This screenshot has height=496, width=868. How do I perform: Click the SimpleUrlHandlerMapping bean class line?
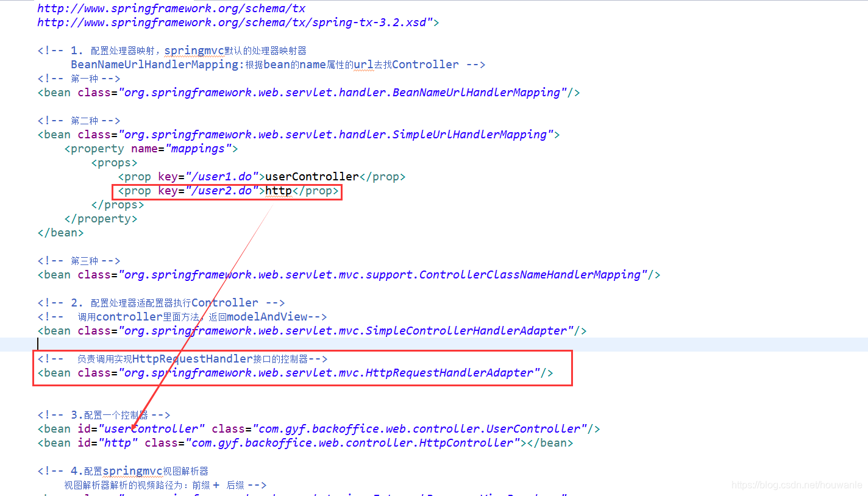[x=299, y=135]
